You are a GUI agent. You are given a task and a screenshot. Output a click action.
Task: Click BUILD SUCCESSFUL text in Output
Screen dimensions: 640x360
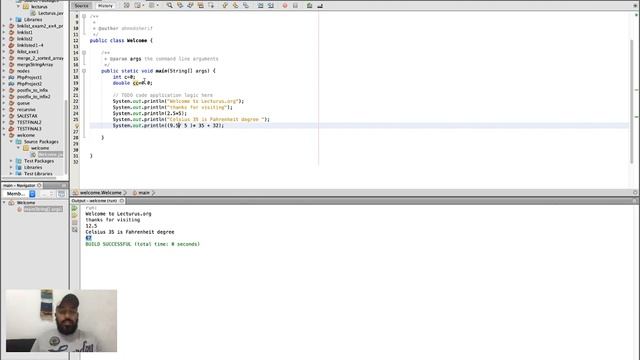[x=142, y=244]
